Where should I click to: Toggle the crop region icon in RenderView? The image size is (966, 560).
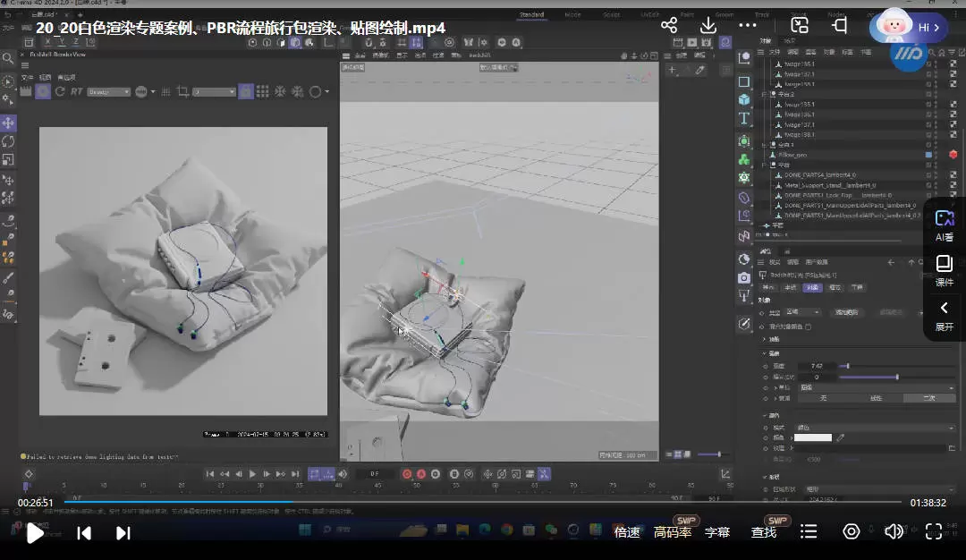coord(182,92)
